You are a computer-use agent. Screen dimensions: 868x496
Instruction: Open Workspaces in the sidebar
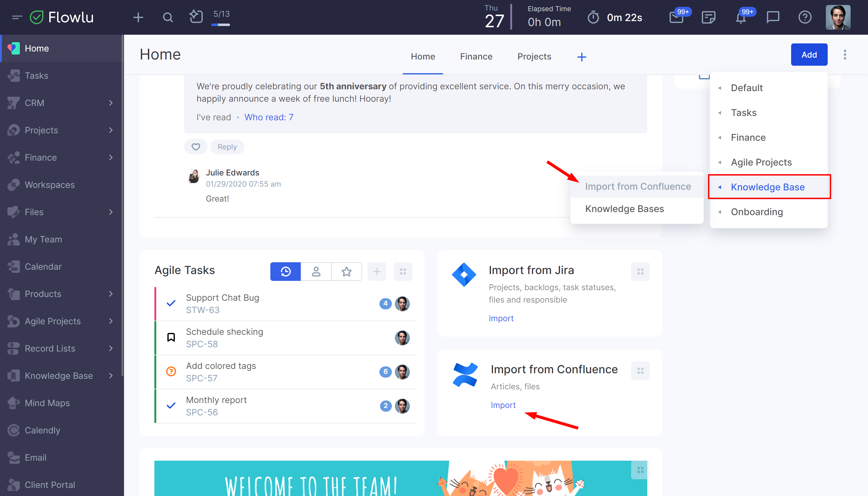[62, 185]
